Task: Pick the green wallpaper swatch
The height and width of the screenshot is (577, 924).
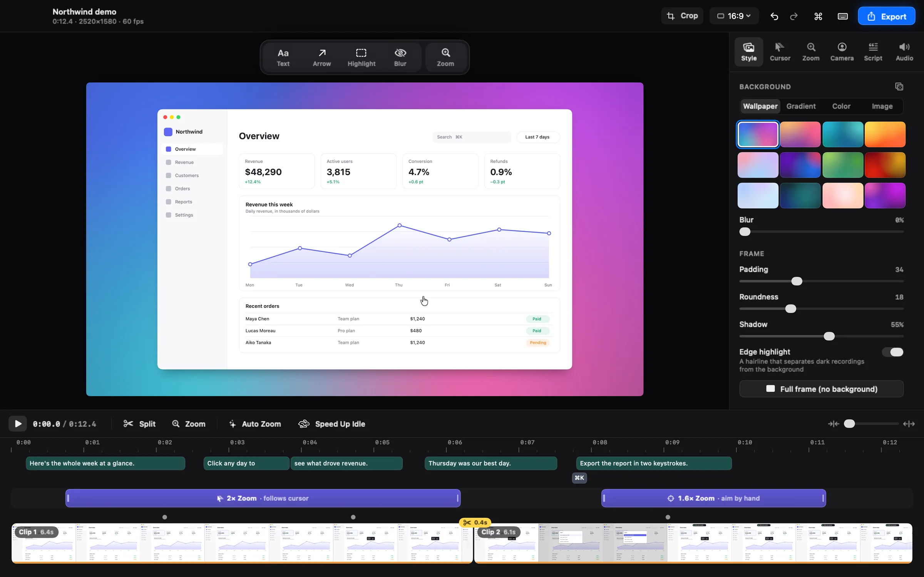Action: point(842,165)
